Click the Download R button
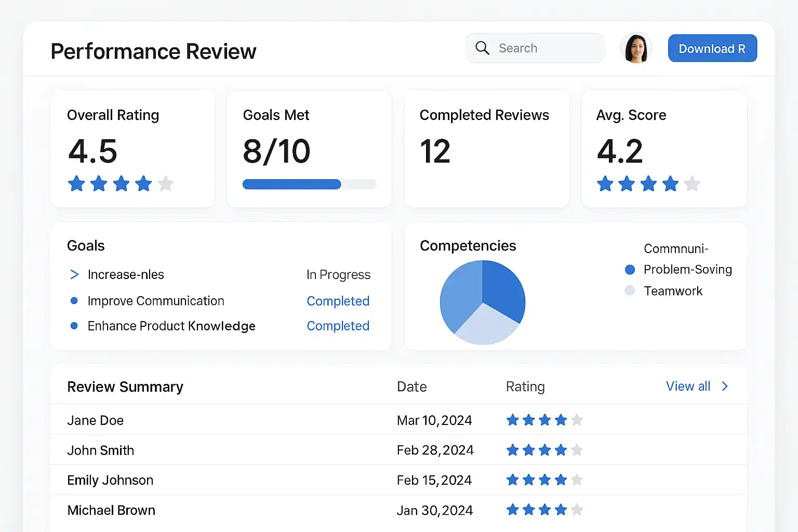Viewport: 798px width, 532px height. [712, 48]
